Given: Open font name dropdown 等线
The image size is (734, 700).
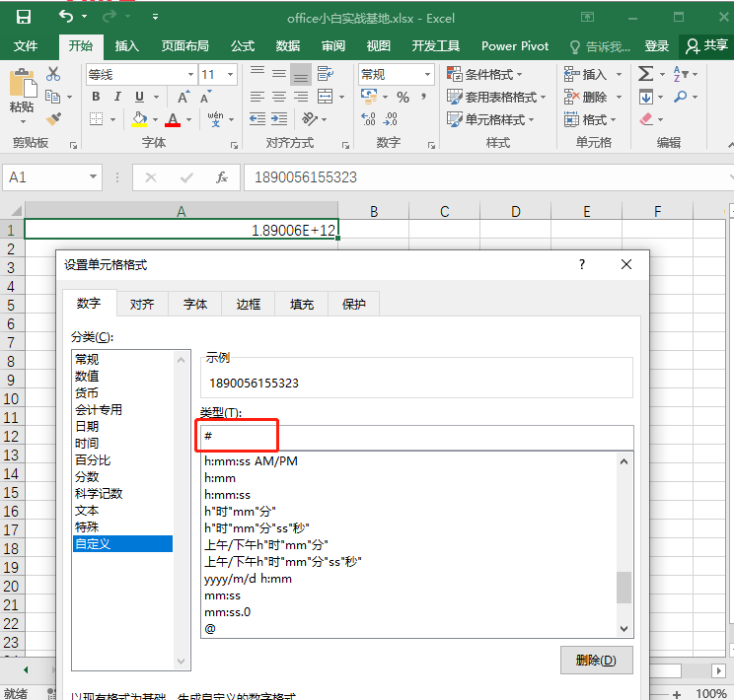Looking at the screenshot, I should (x=191, y=74).
